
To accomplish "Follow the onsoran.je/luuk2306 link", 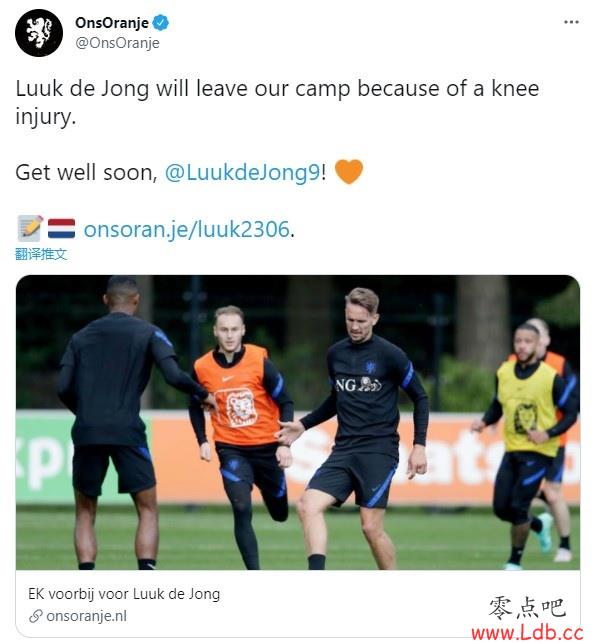I will click(x=187, y=229).
